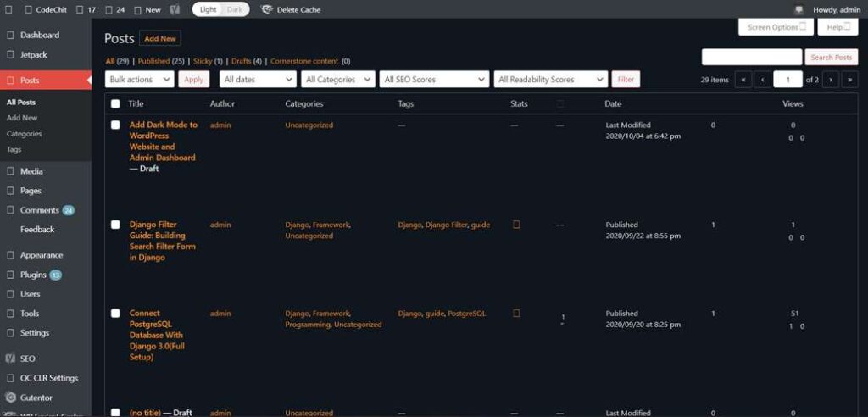Open the Settings sidebar icon

(x=9, y=333)
